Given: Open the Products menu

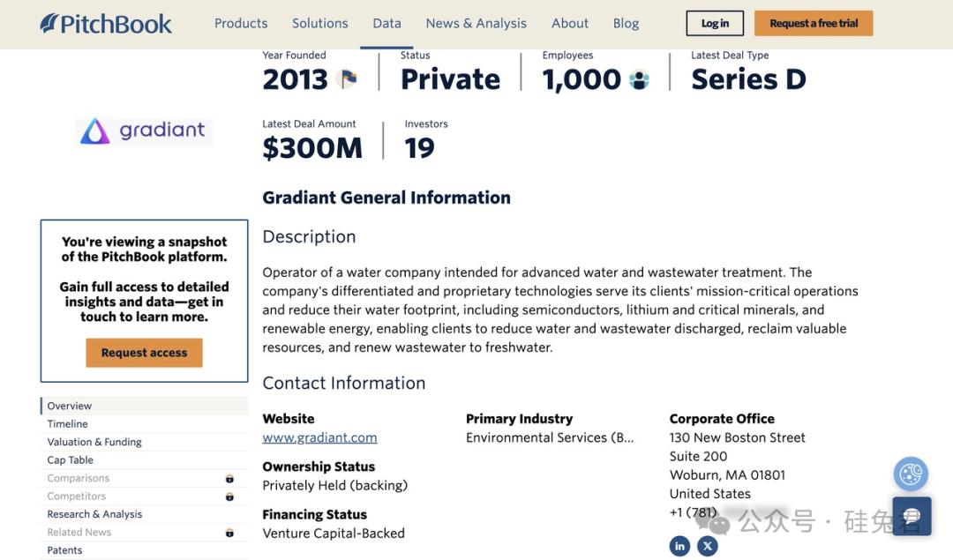Looking at the screenshot, I should pos(241,24).
